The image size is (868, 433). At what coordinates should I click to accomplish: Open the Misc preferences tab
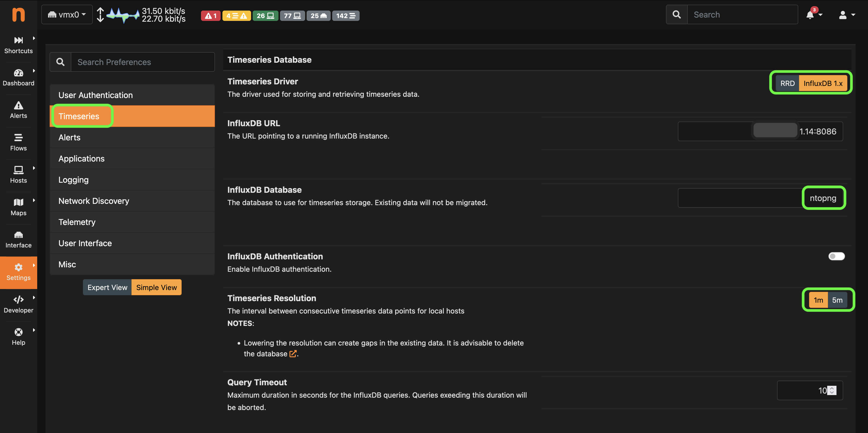[132, 264]
